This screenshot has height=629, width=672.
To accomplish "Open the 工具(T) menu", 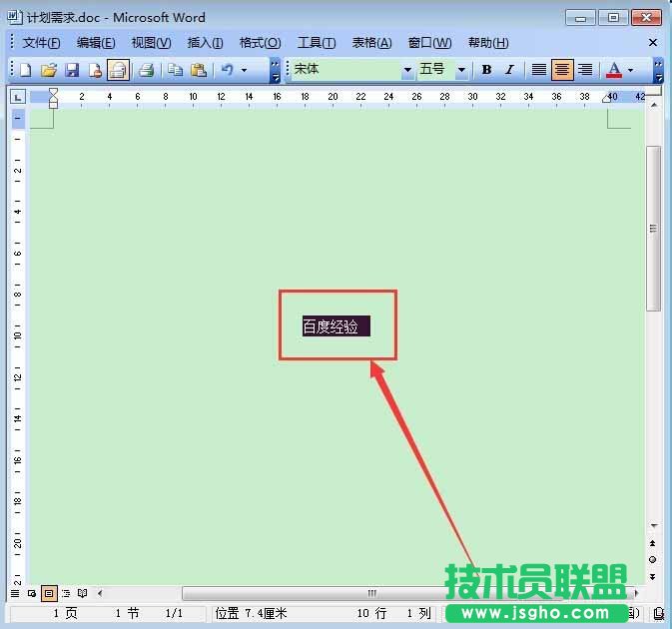I will tap(317, 43).
